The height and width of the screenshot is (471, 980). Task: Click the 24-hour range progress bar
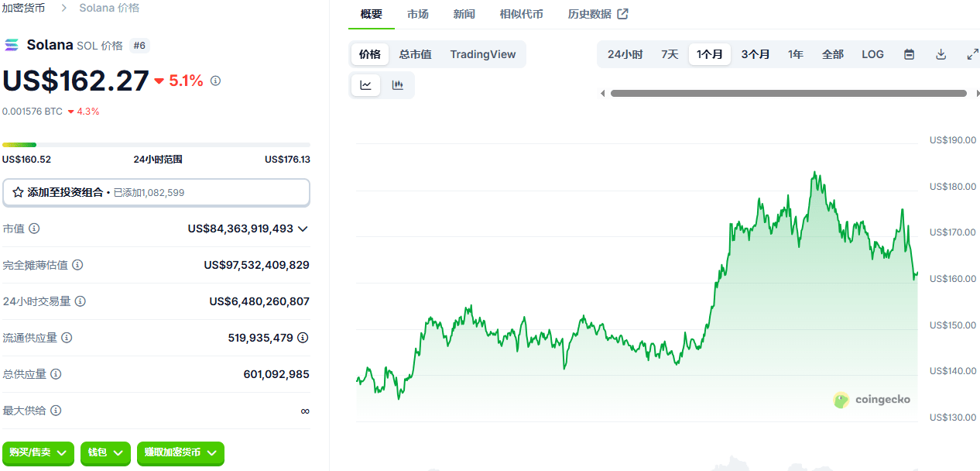tap(156, 145)
